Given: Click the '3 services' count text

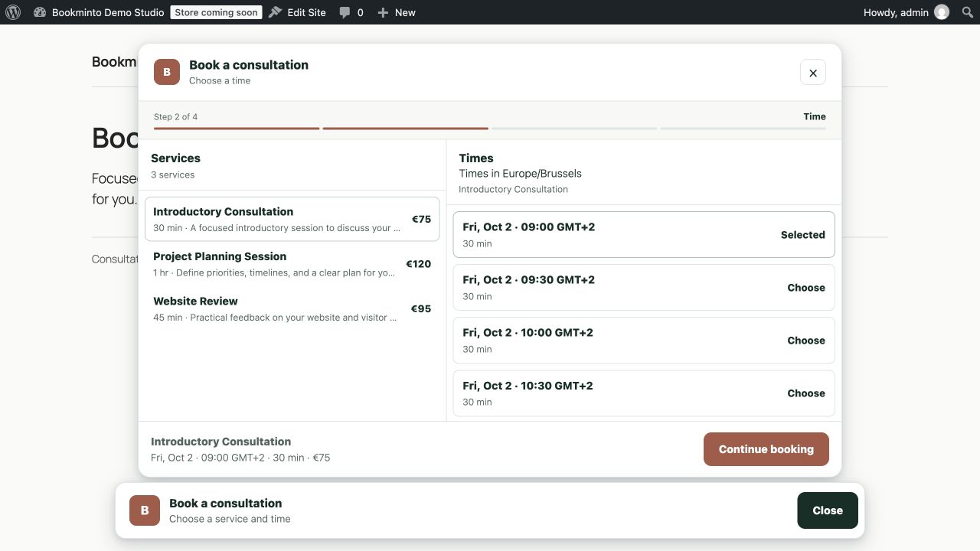Looking at the screenshot, I should pos(172,175).
